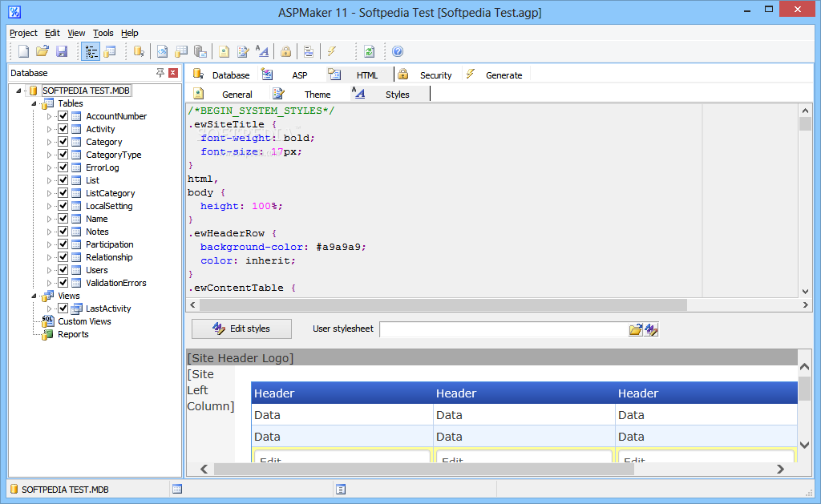Image resolution: width=821 pixels, height=504 pixels.
Task: Click the styles letter A toolbar icon
Action: (262, 51)
